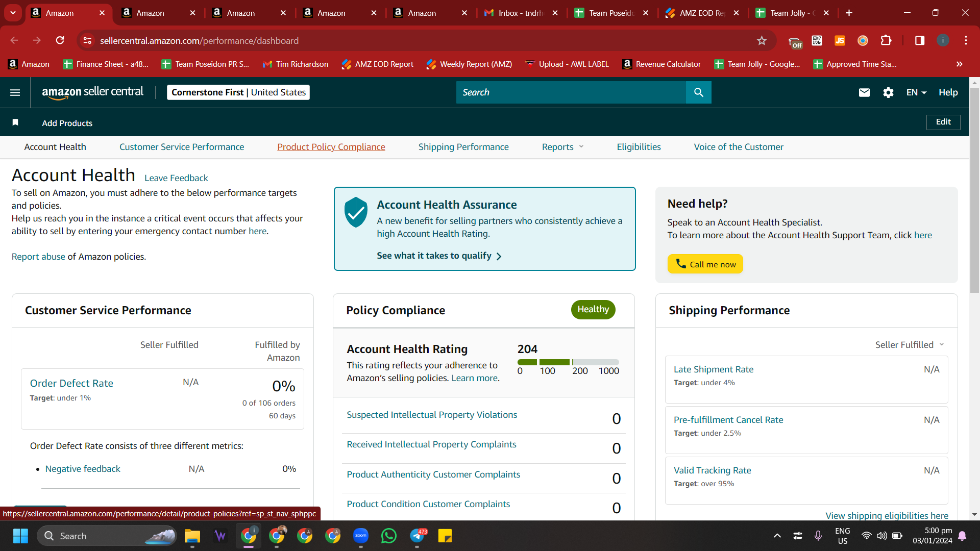Open the Negative feedback metric link
The width and height of the screenshot is (980, 551).
pos(83,469)
